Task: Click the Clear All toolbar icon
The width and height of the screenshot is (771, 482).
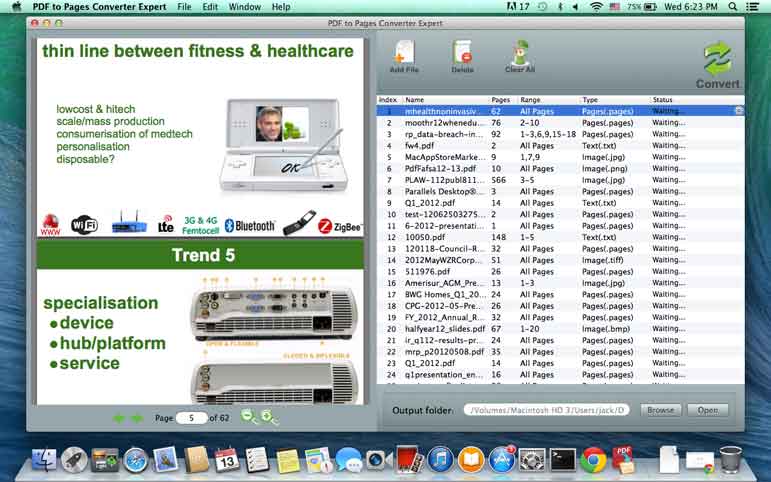Action: click(x=520, y=56)
